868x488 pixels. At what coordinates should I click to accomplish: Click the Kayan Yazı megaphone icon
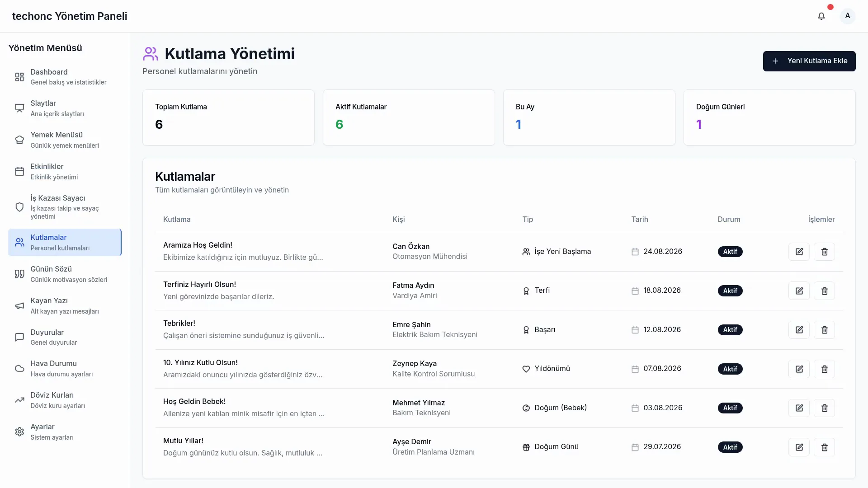click(19, 306)
